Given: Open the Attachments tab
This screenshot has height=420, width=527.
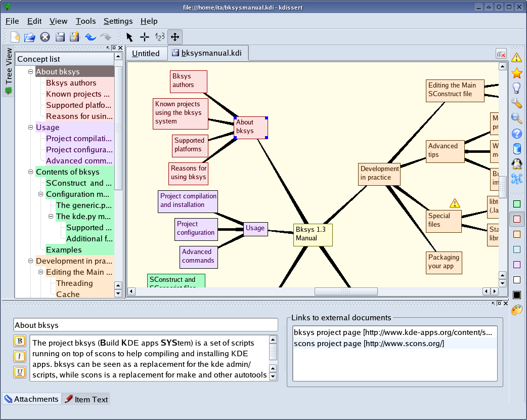Looking at the screenshot, I should (x=31, y=399).
